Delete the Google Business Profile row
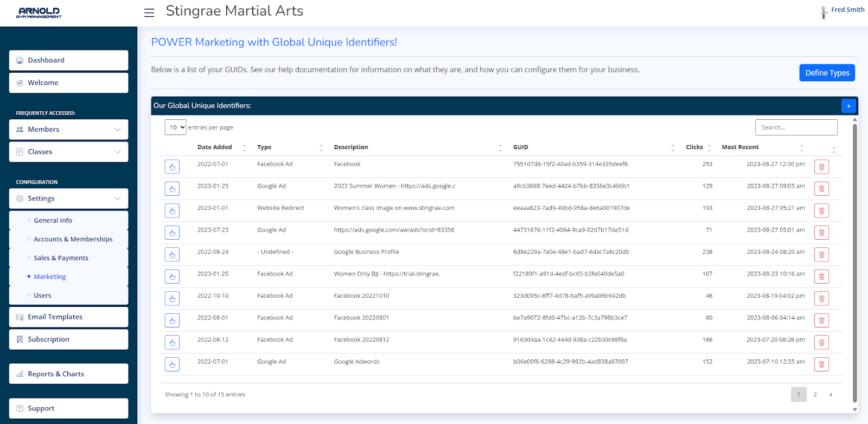 [821, 255]
